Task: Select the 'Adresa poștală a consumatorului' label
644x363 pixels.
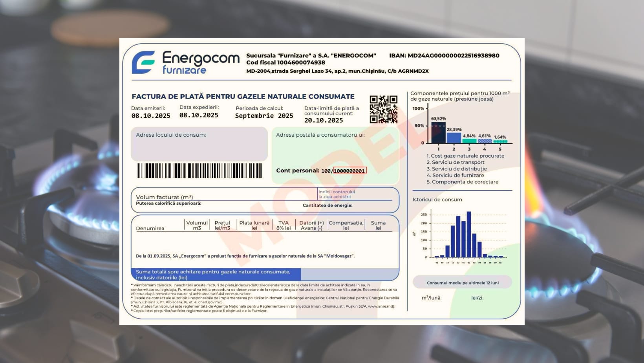Action: click(x=320, y=135)
